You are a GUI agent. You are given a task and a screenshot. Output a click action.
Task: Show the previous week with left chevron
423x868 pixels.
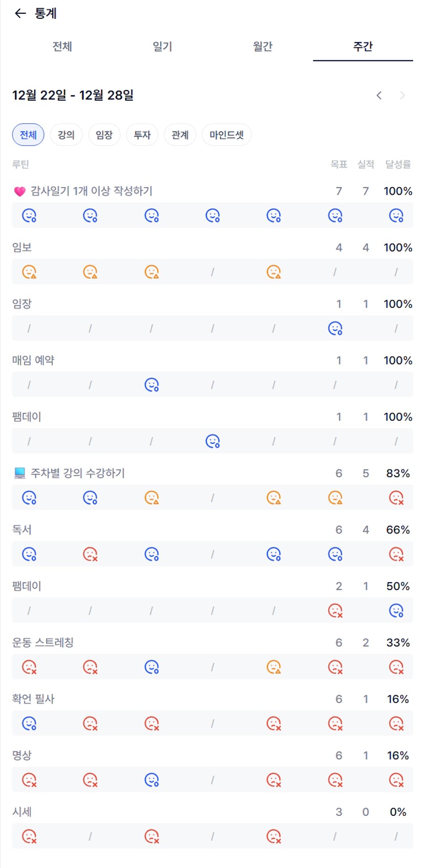379,95
